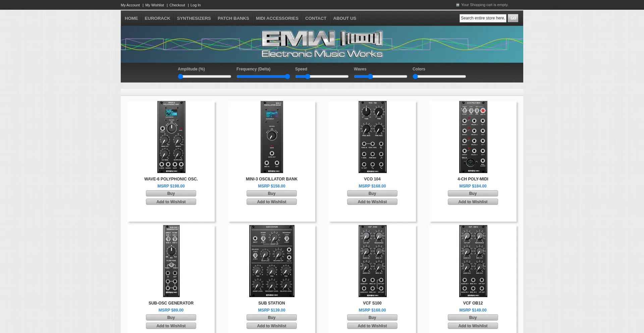The image size is (644, 333).
Task: Buy the Mini-3 Oscillator Bank
Action: point(272,193)
